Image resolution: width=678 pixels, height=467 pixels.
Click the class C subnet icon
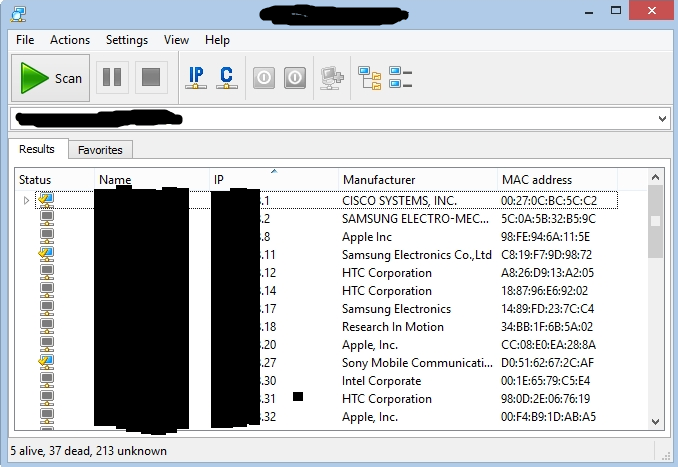[227, 78]
